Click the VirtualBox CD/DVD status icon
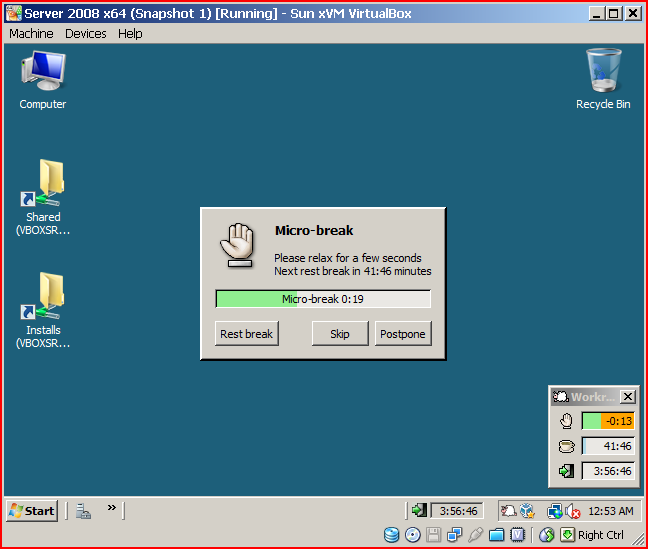648x549 pixels. 412,535
